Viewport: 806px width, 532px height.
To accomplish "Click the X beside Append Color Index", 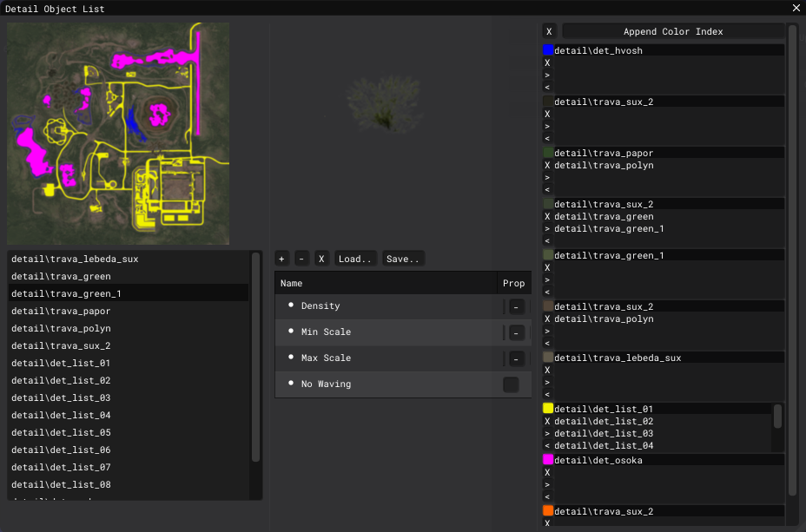I will pyautogui.click(x=549, y=31).
